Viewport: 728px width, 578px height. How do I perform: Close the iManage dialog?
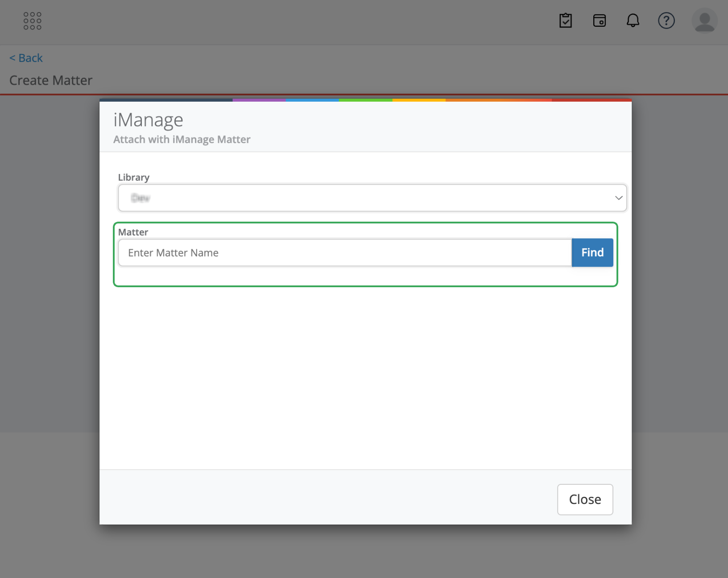[x=585, y=500]
